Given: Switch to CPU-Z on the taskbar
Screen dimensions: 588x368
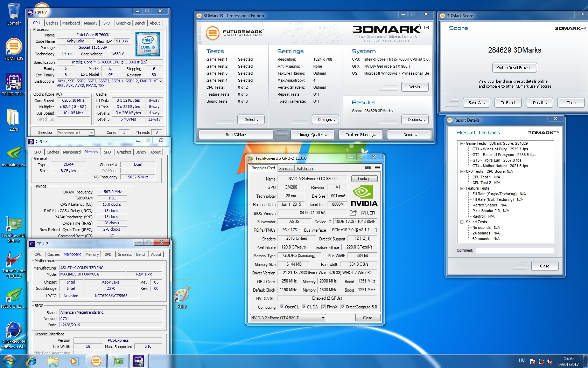Looking at the screenshot, I should click(139, 361).
